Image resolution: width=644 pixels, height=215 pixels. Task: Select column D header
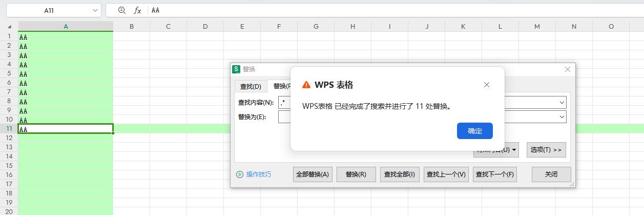[205, 27]
